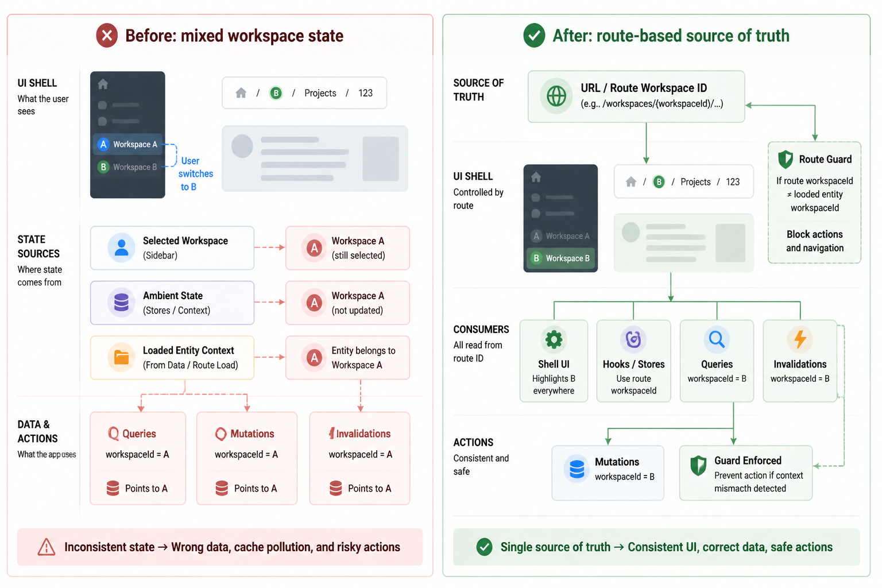The height and width of the screenshot is (588, 882).
Task: Click the gear icon on Shell UI card
Action: [x=554, y=339]
